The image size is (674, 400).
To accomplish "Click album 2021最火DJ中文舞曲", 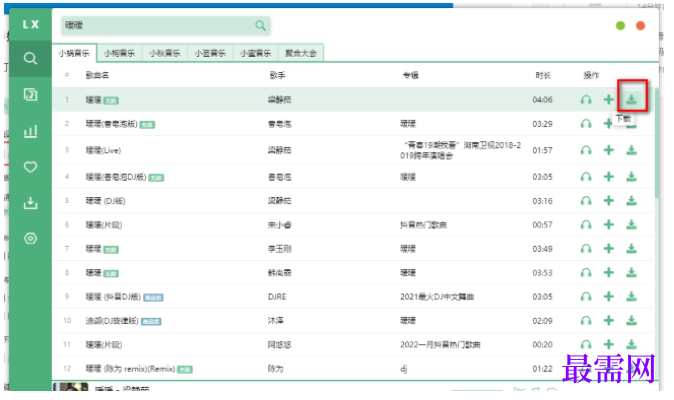I will click(437, 296).
